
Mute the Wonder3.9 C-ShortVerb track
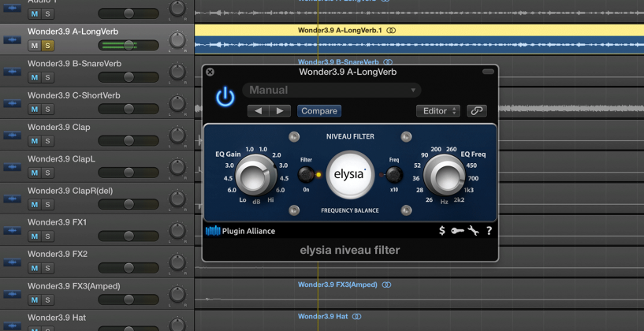tap(35, 110)
